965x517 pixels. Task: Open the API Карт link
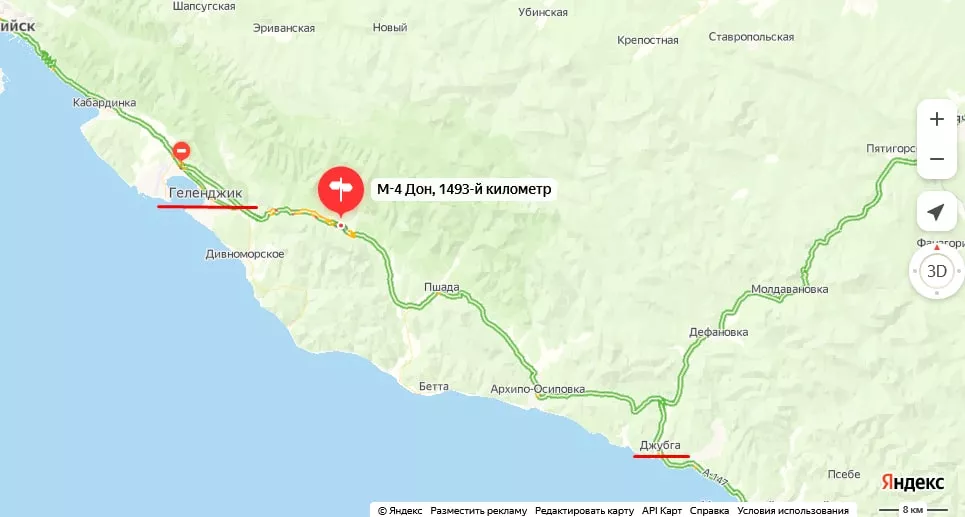pyautogui.click(x=662, y=510)
